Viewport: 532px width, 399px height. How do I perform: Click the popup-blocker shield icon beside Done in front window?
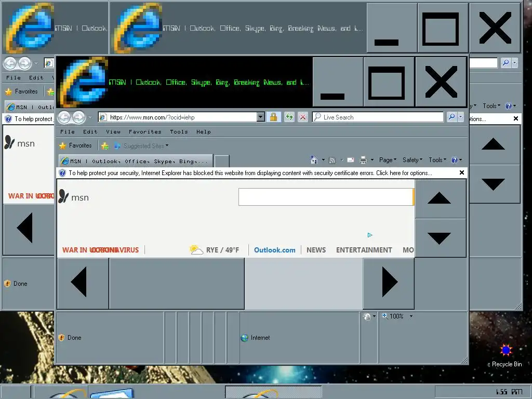(61, 337)
